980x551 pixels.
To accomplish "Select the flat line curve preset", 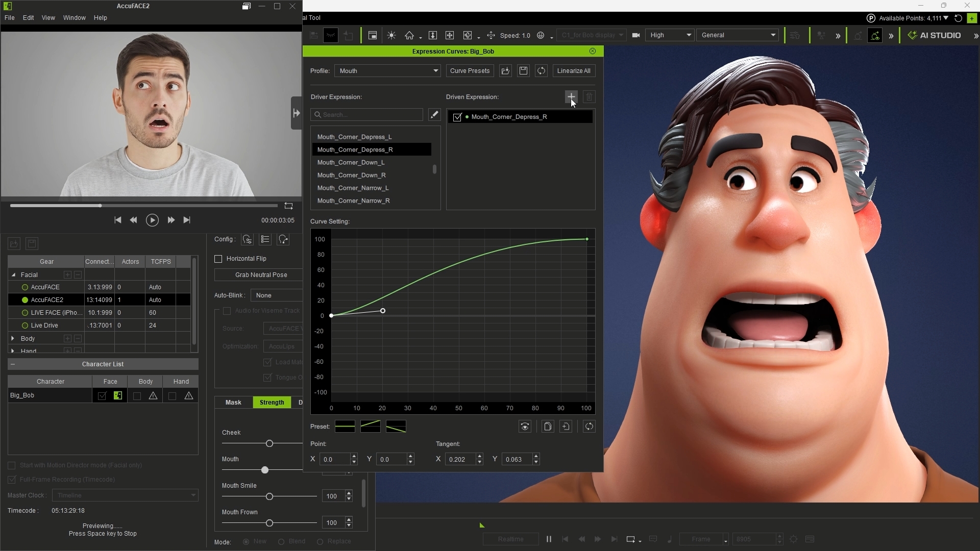I will click(345, 427).
